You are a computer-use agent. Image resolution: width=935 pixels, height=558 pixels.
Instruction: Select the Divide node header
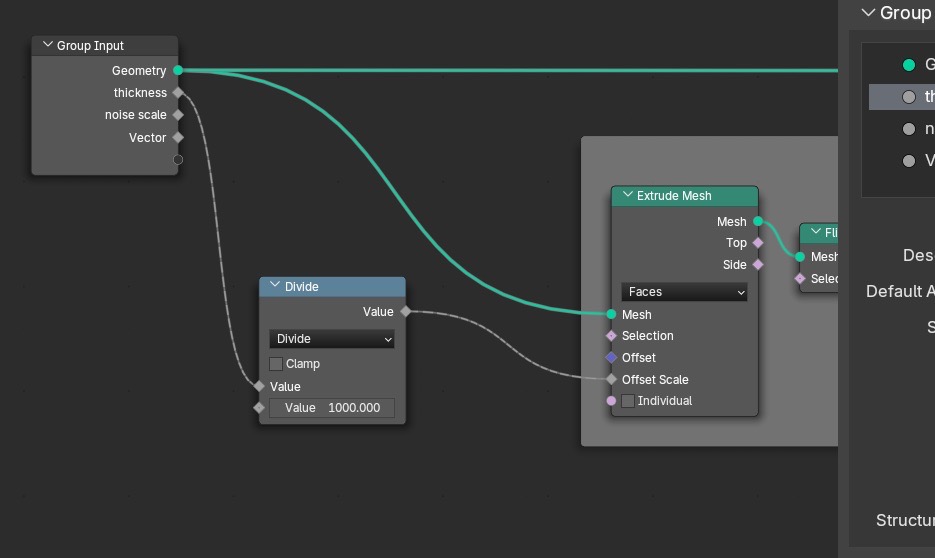click(332, 287)
